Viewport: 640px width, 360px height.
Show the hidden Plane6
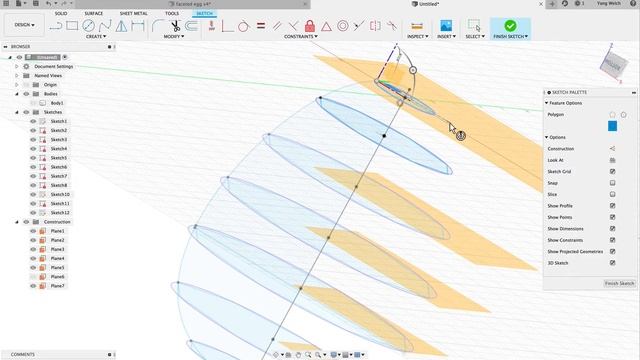[33, 277]
